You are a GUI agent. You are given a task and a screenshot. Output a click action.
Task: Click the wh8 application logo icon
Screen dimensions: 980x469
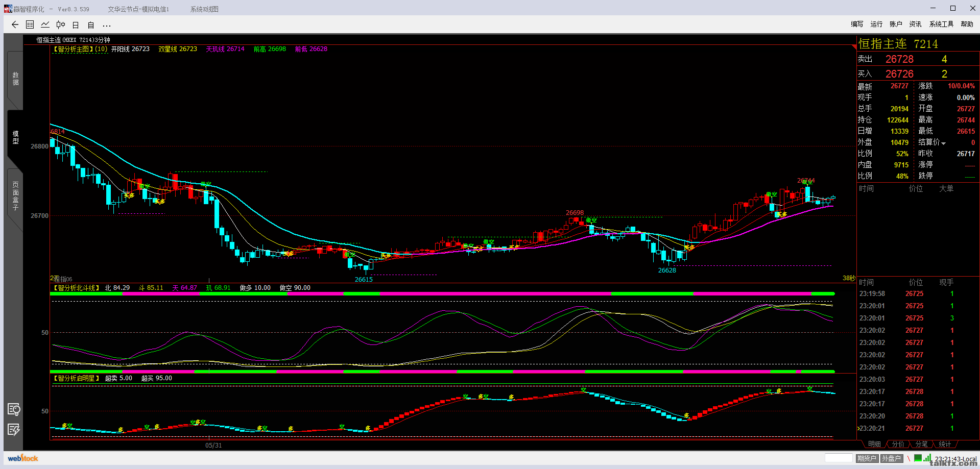[x=8, y=9]
